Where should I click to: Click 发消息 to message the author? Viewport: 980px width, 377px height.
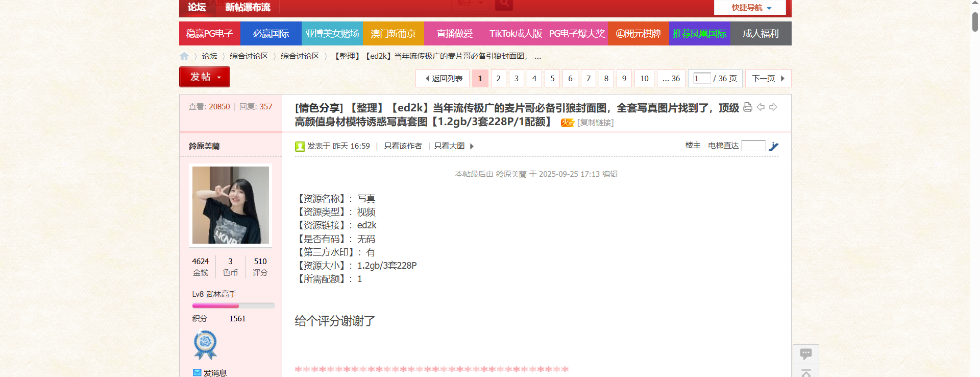(x=215, y=373)
